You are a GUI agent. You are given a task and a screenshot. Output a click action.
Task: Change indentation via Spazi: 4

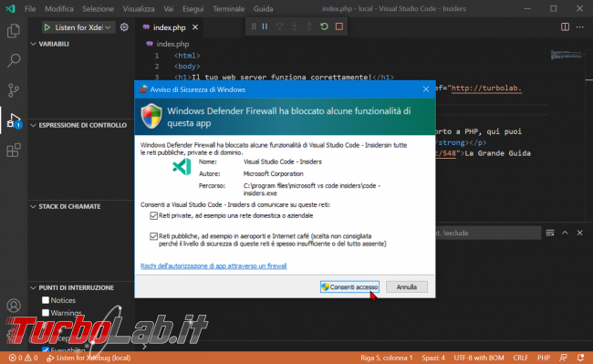click(x=433, y=358)
